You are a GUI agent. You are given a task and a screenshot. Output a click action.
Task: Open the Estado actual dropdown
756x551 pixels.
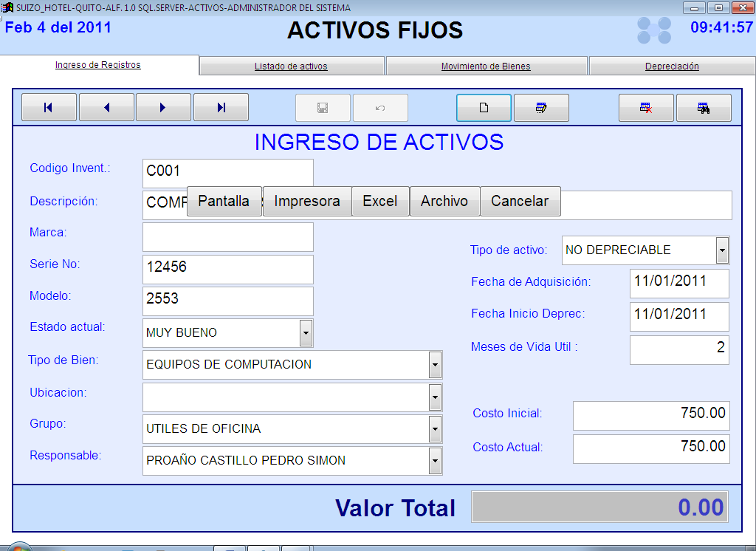tap(306, 333)
